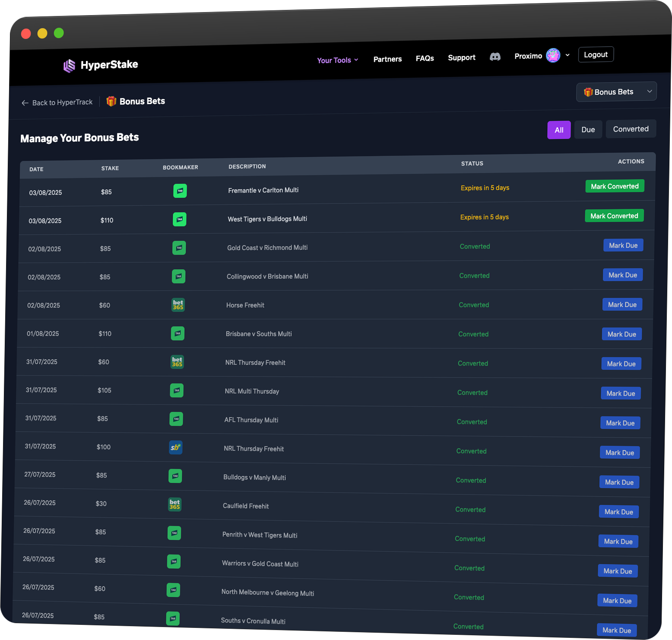Click TAB icon for Souths v Cronulla Multi
This screenshot has width=672, height=640.
click(x=173, y=618)
